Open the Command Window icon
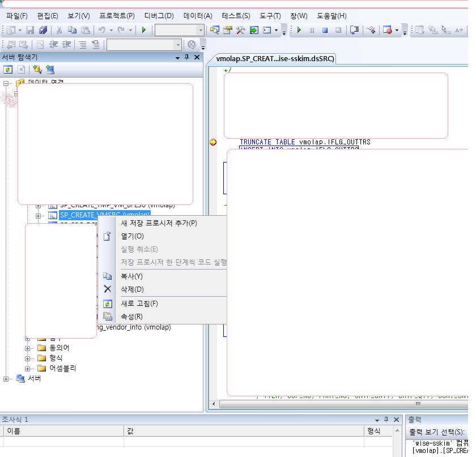Screen dimensions: 476x457 tap(267, 30)
